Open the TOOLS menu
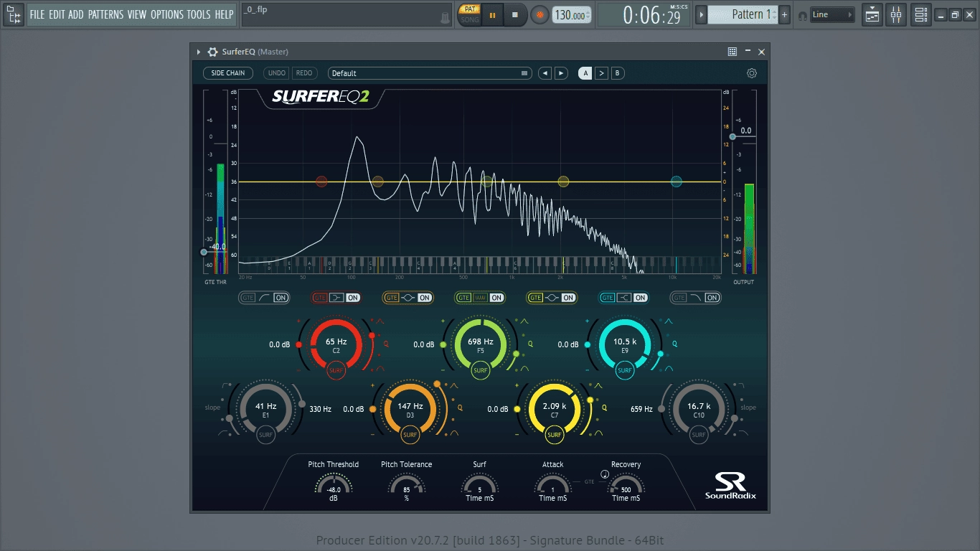Image resolution: width=980 pixels, height=551 pixels. point(199,14)
